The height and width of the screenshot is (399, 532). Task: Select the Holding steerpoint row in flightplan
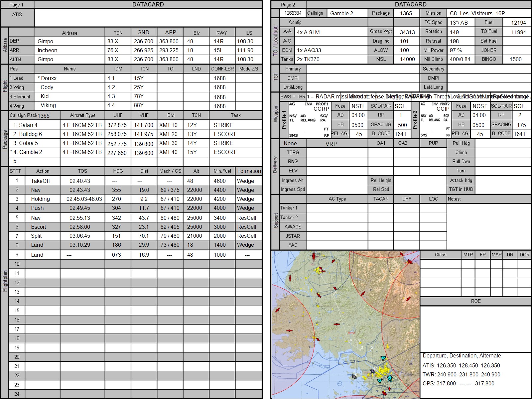pyautogui.click(x=40, y=199)
